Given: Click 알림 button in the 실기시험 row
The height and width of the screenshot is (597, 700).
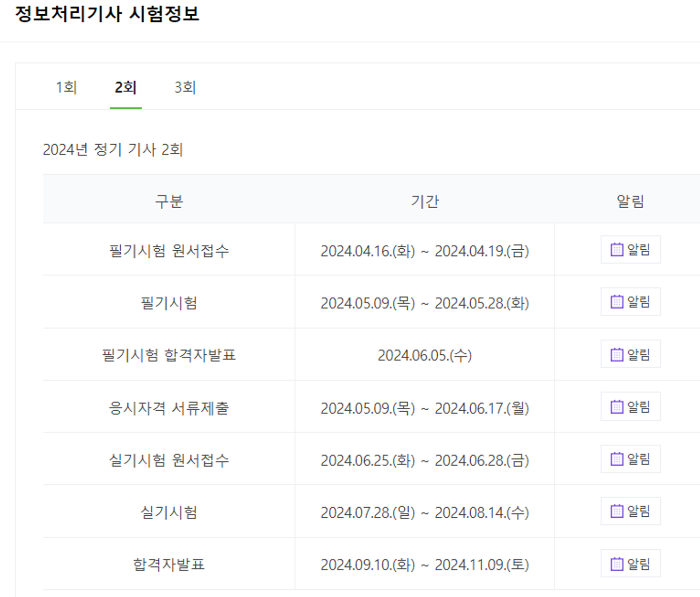Looking at the screenshot, I should pyautogui.click(x=631, y=511).
